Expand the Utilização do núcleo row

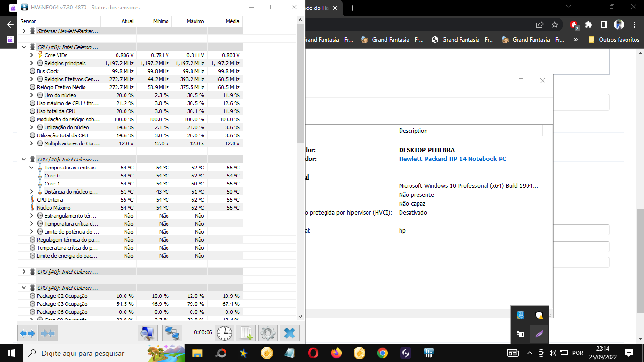coord(32,127)
